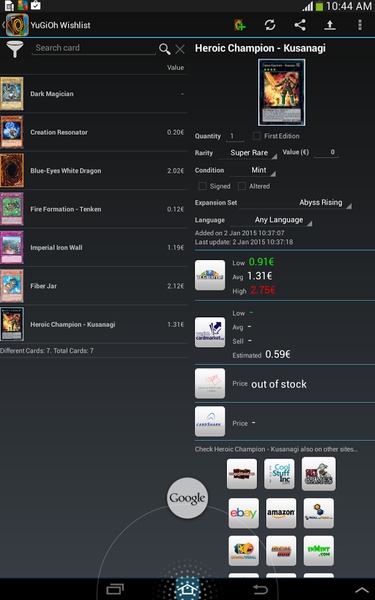Tap the add card icon in toolbar
Image resolution: width=375 pixels, height=600 pixels.
pos(240,25)
